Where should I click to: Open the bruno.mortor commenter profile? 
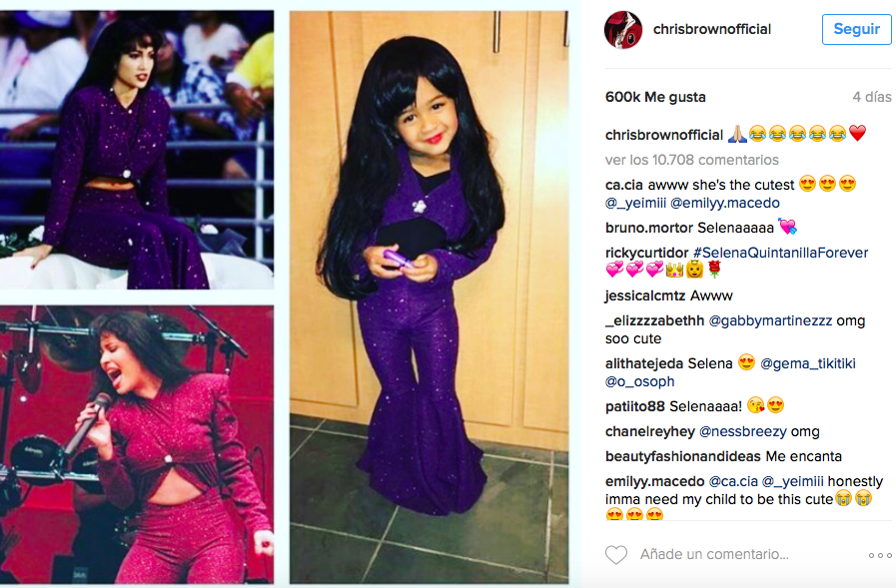[x=649, y=228]
